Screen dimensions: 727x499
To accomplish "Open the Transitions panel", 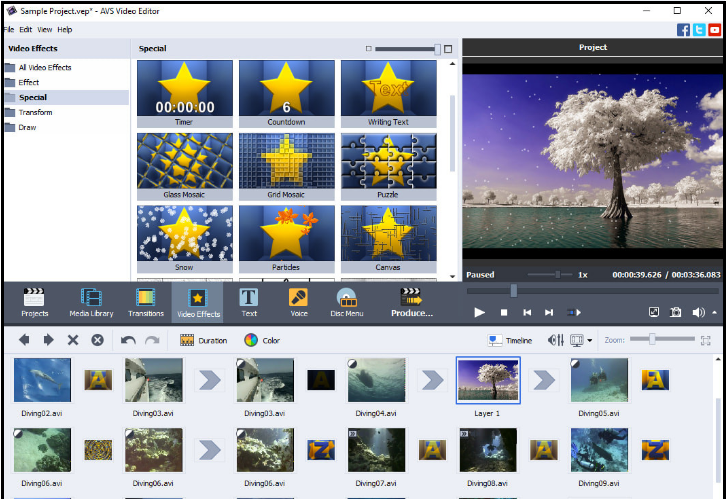I will 146,302.
